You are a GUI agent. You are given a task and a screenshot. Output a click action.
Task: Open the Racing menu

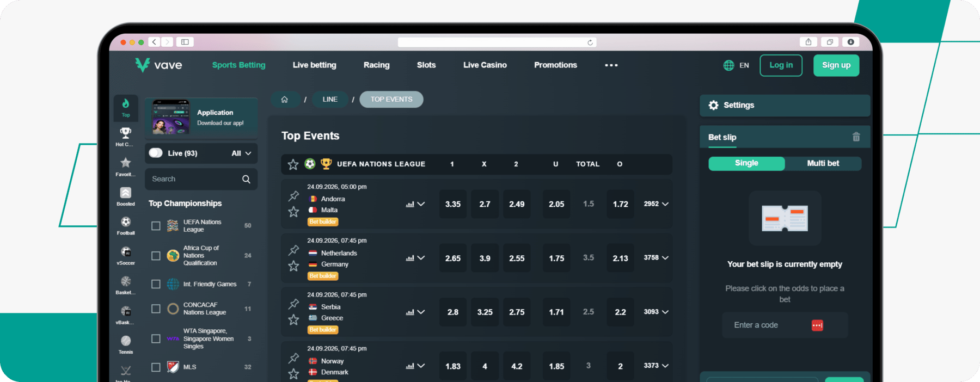click(x=376, y=65)
